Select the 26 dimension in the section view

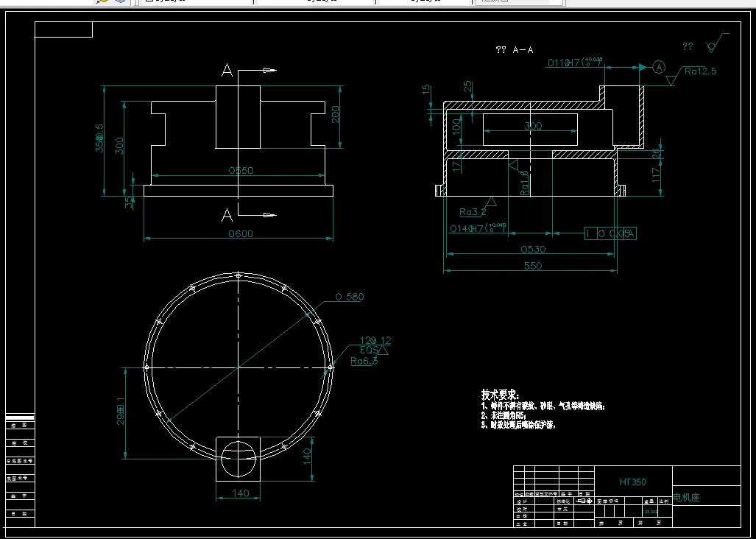(x=656, y=153)
